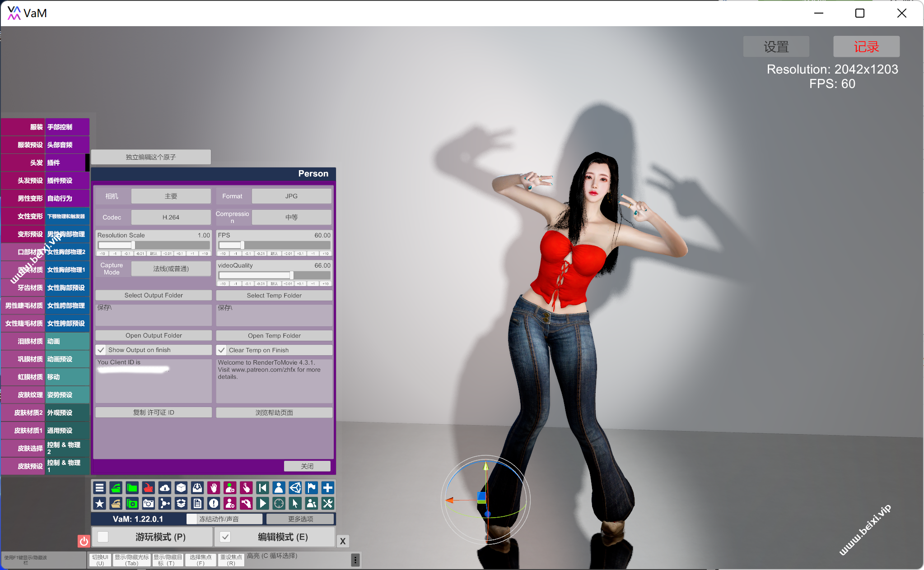
Task: Click the red 记录 record button
Action: tap(866, 46)
